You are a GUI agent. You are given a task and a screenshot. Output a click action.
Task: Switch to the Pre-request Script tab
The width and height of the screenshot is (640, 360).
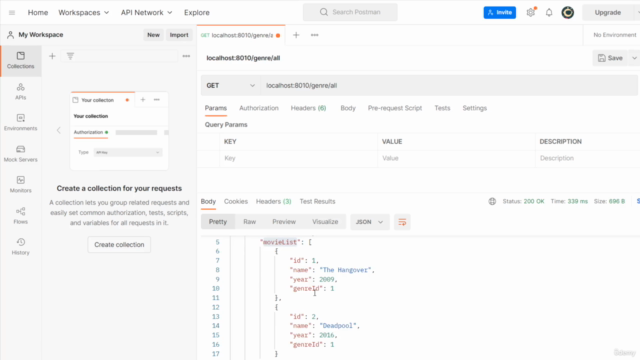point(395,108)
